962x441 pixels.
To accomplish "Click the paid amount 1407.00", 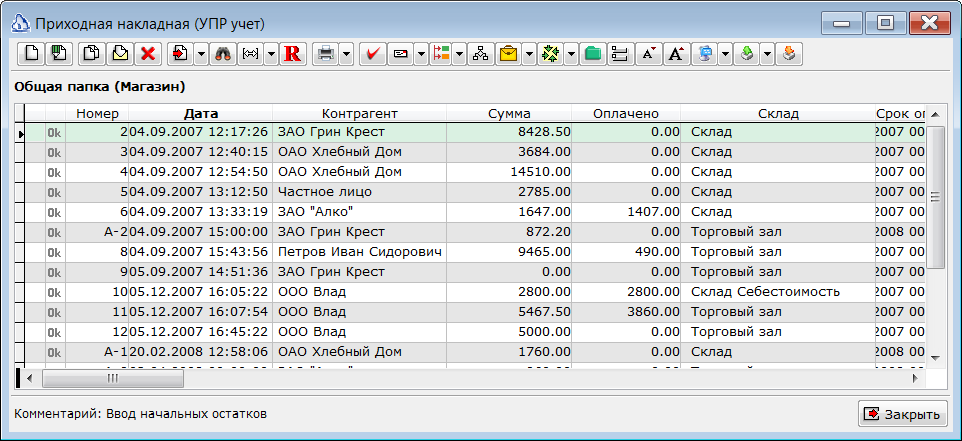I will coord(626,212).
